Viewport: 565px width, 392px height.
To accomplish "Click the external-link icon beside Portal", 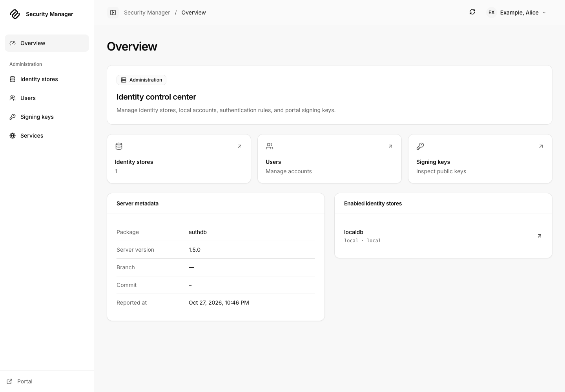I will pyautogui.click(x=9, y=381).
